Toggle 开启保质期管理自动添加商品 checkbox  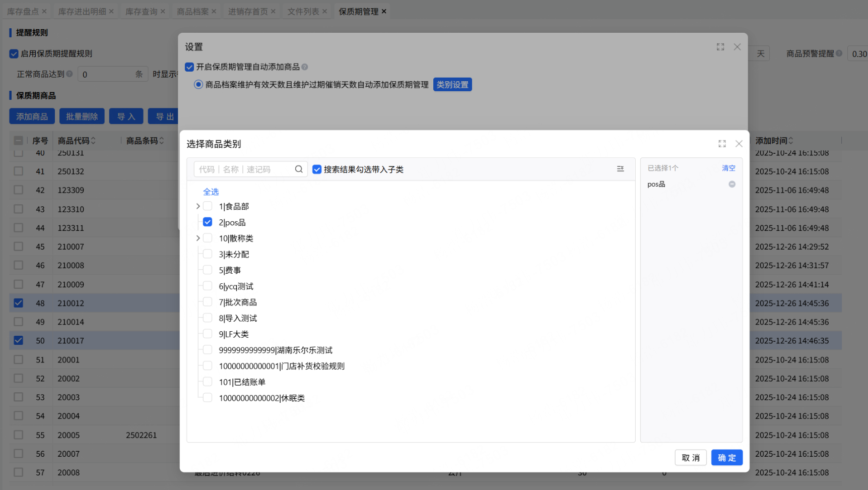pos(189,67)
